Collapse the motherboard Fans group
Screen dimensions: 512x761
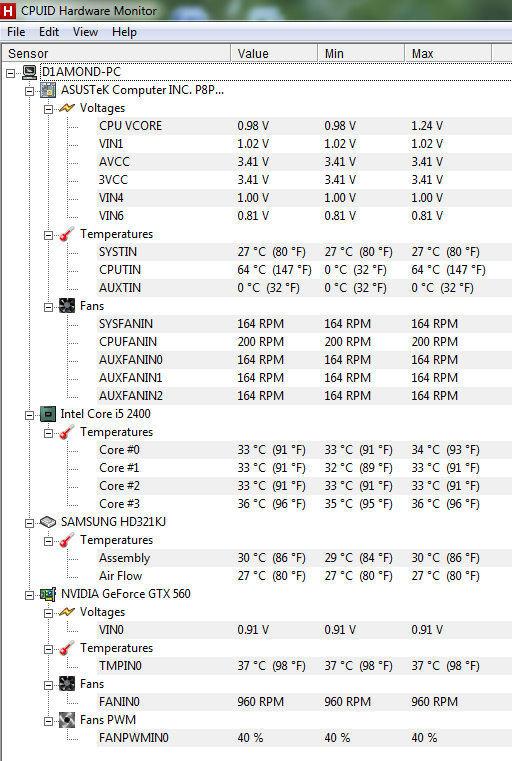click(48, 307)
